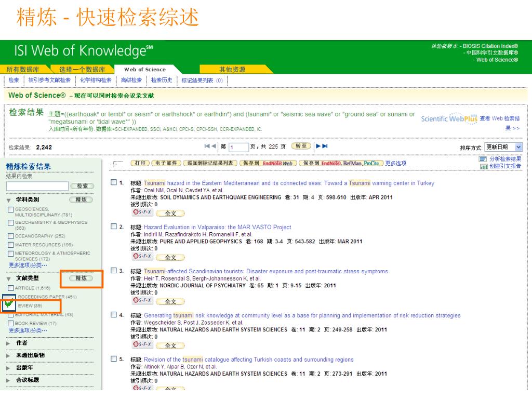
Task: Tick the checkbox for result 1
Action: [x=114, y=182]
